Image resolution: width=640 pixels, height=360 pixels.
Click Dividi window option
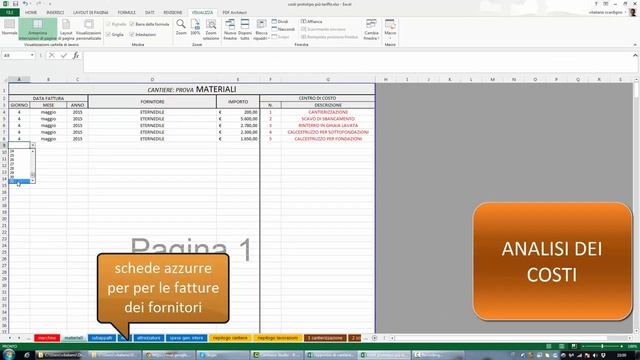tap(280, 21)
